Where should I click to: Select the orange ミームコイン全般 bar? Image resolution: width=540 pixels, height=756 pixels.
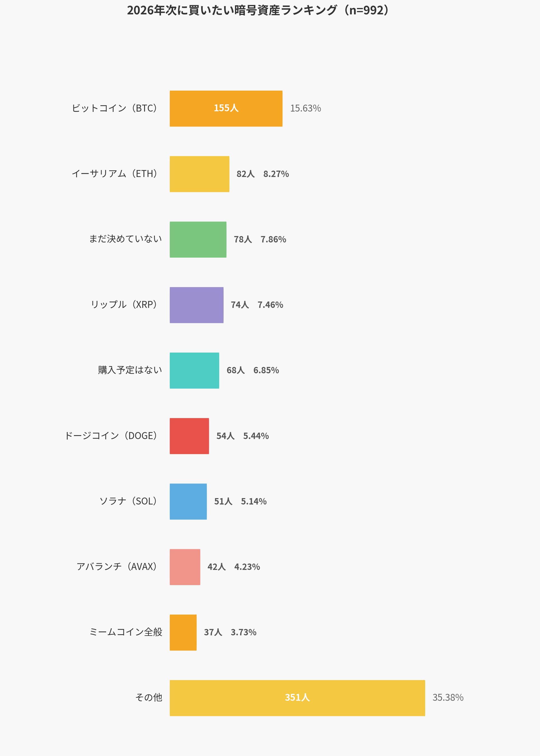[x=183, y=633]
